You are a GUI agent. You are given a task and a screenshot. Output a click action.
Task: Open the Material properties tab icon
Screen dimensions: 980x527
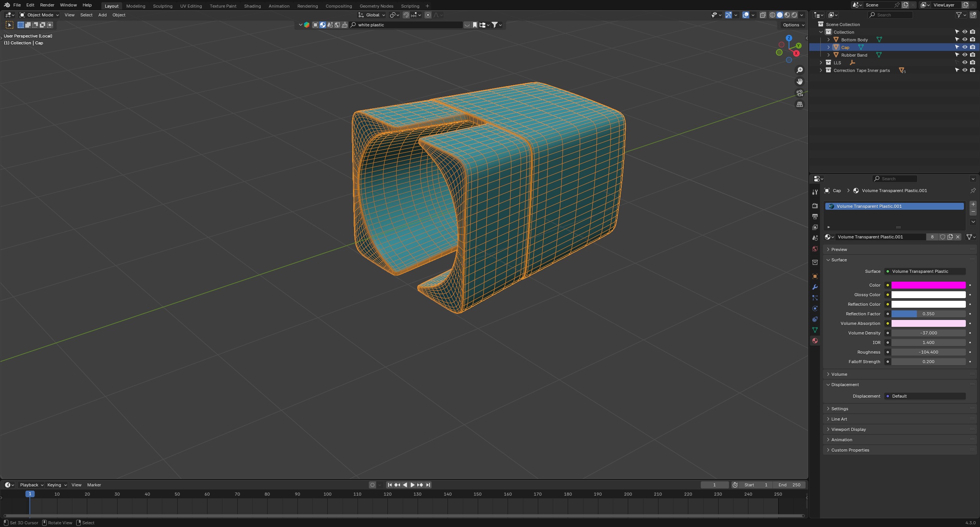(x=815, y=341)
